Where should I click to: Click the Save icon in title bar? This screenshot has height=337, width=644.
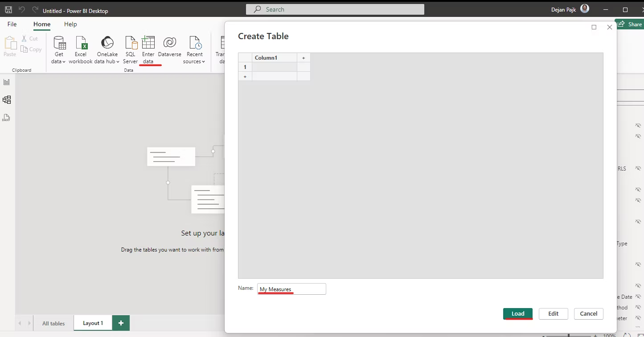tap(8, 9)
